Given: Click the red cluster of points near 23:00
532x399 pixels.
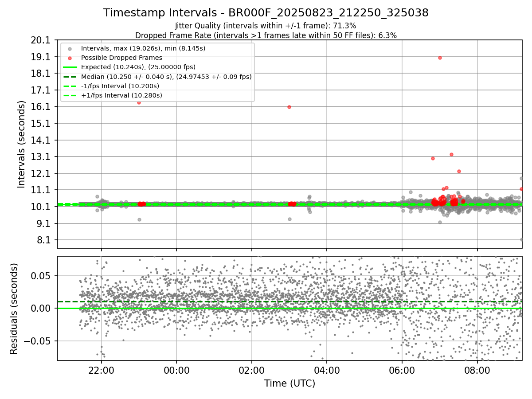Looking at the screenshot, I should 141,204.
